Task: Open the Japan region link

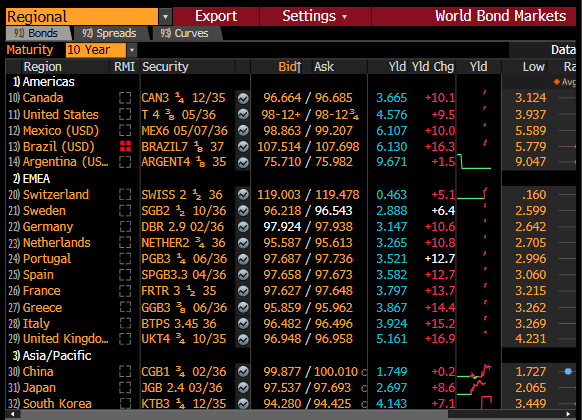Action: coord(39,388)
